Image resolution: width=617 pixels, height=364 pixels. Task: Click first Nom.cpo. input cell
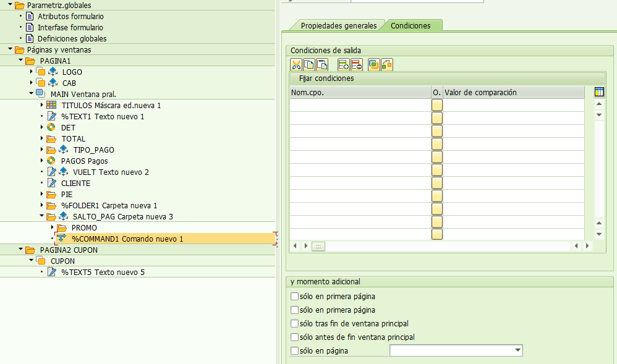pyautogui.click(x=360, y=105)
